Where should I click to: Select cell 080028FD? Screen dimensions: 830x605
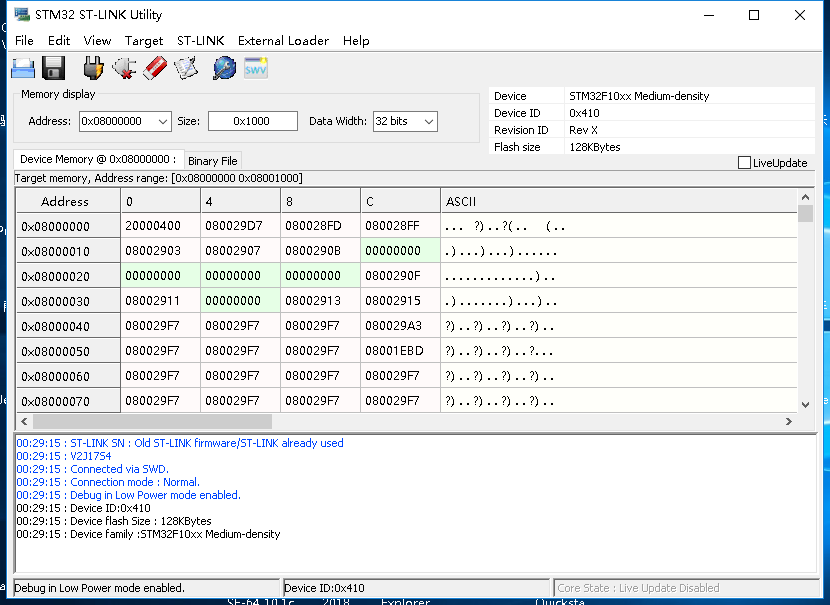click(x=320, y=226)
